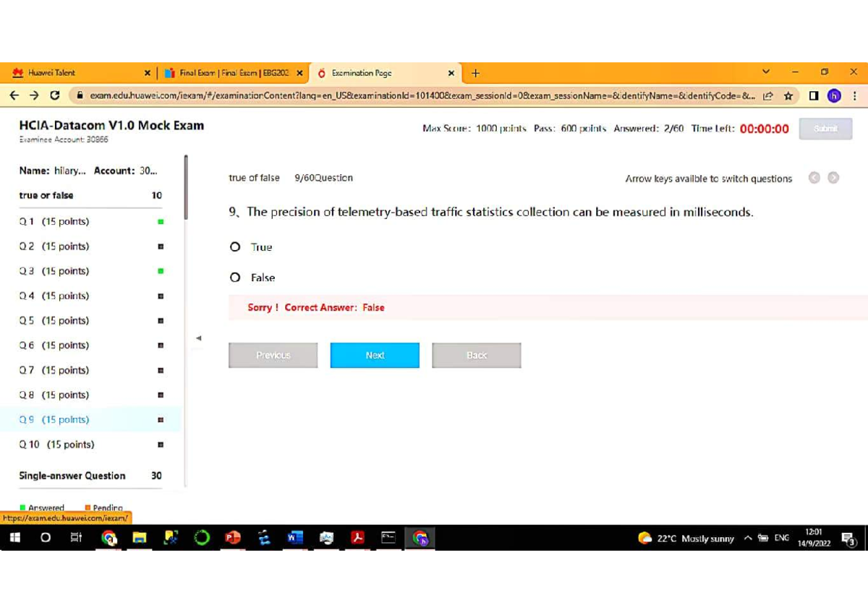Open Chrome's side panel icon
Screen dimensions: 868x613
[814, 95]
